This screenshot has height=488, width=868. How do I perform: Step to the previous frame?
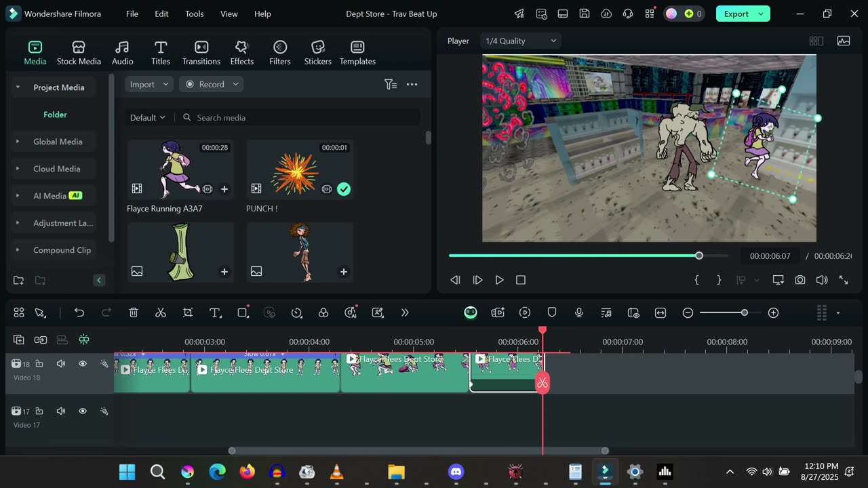[x=456, y=280]
